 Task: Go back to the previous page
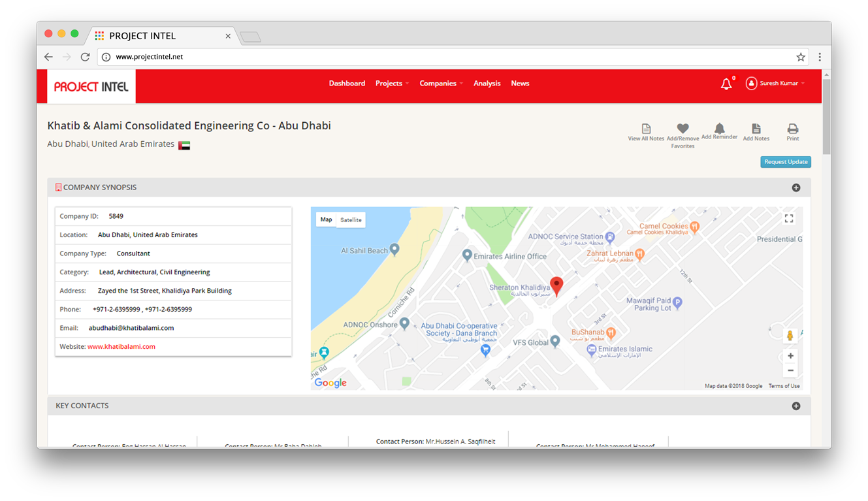pos(48,57)
